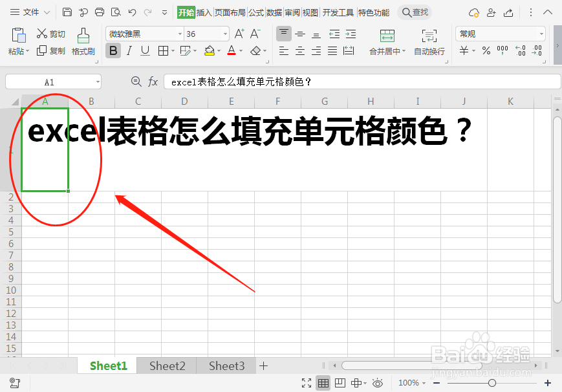The width and height of the screenshot is (562, 392).
Task: Click the Paste clipboard icon
Action: pos(19,36)
